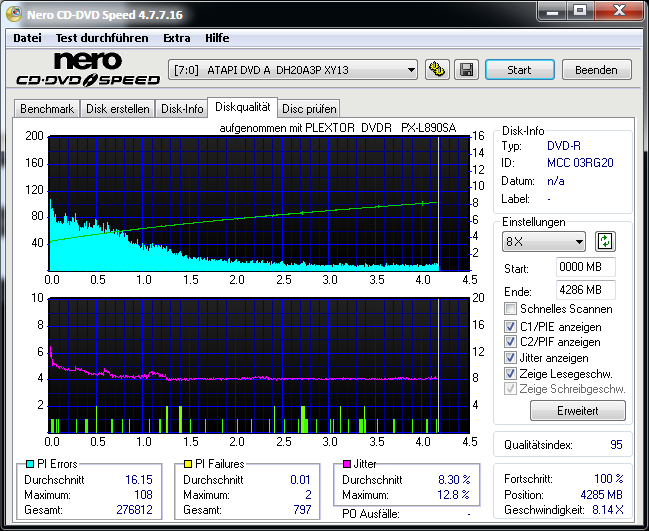Open the Hilfe menu

[217, 38]
